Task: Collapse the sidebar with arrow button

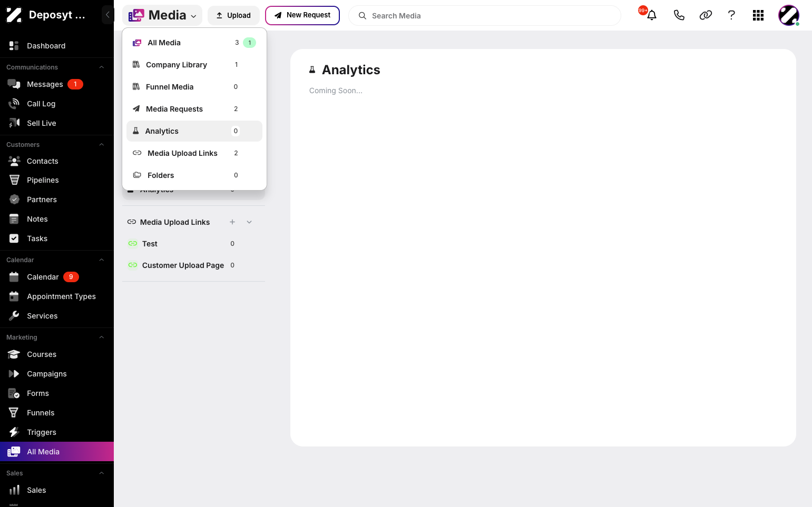Action: (x=107, y=15)
